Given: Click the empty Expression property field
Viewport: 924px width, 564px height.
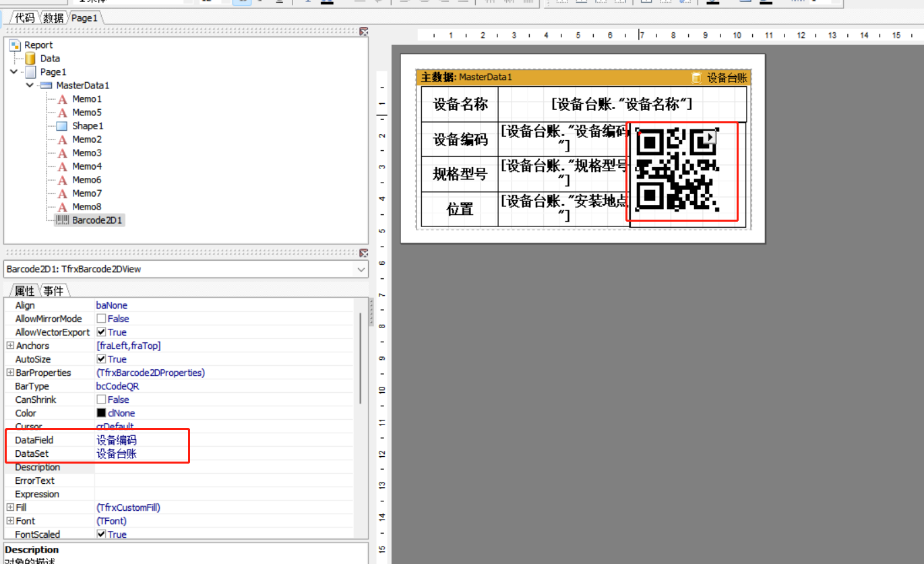Looking at the screenshot, I should pos(224,494).
